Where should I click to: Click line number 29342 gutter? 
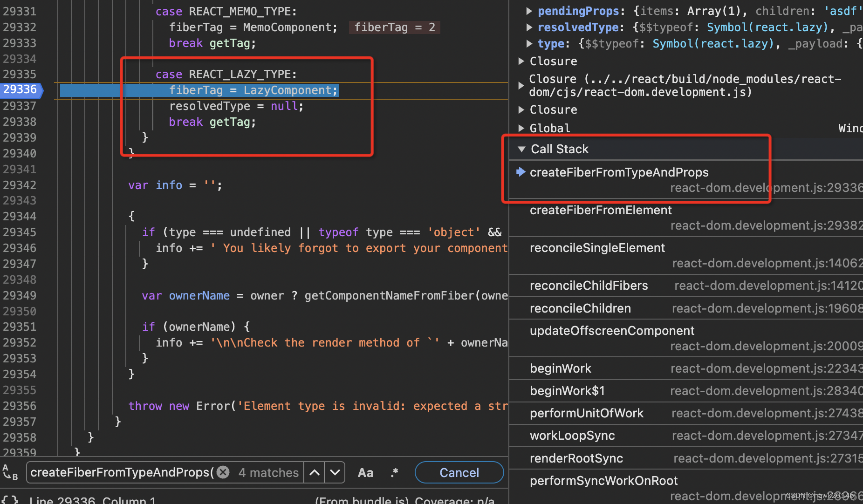pos(20,185)
